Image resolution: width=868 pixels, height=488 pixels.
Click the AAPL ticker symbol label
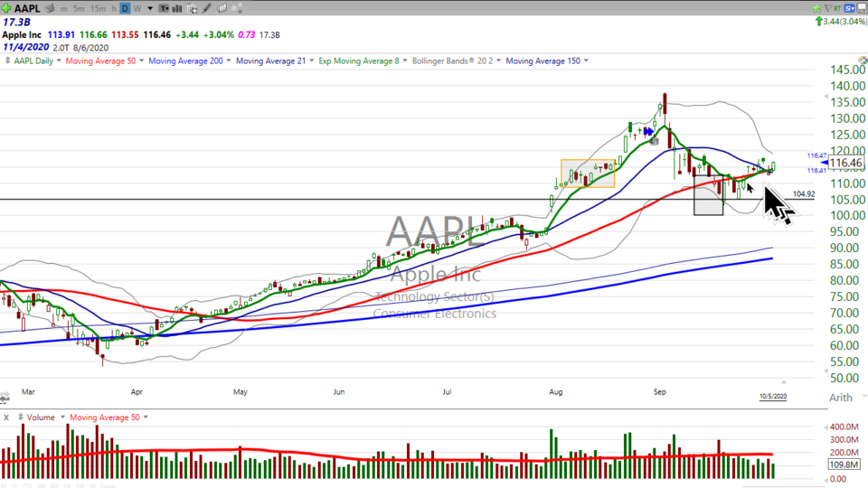coord(27,8)
